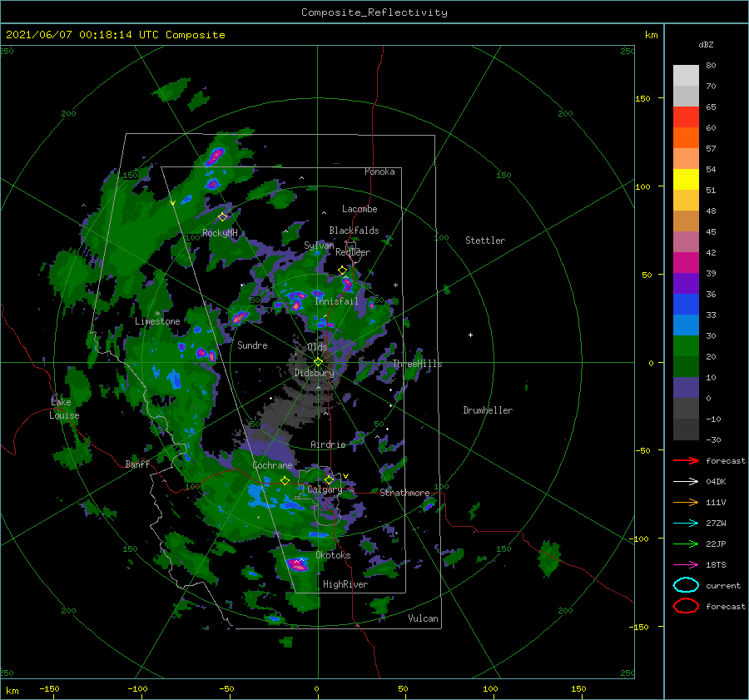Click the Okotoks label
The height and width of the screenshot is (700, 749).
333,555
